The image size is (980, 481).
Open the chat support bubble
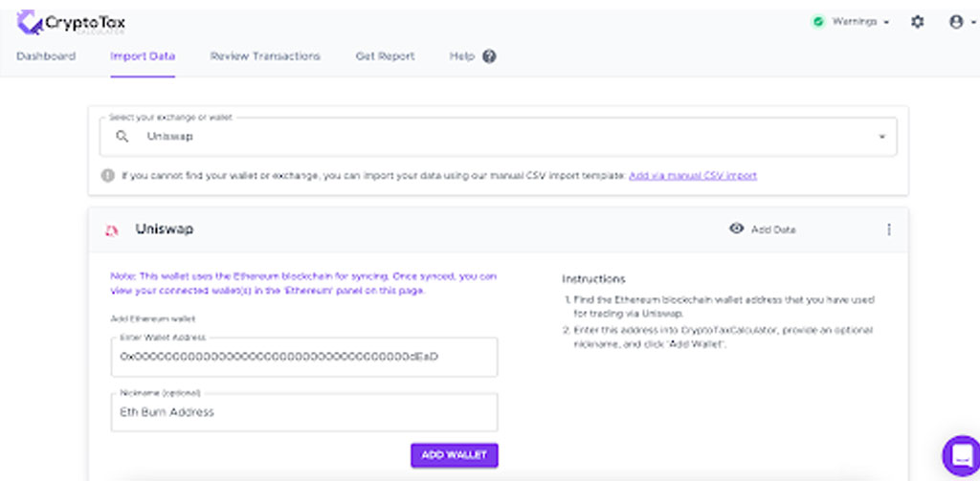962,455
